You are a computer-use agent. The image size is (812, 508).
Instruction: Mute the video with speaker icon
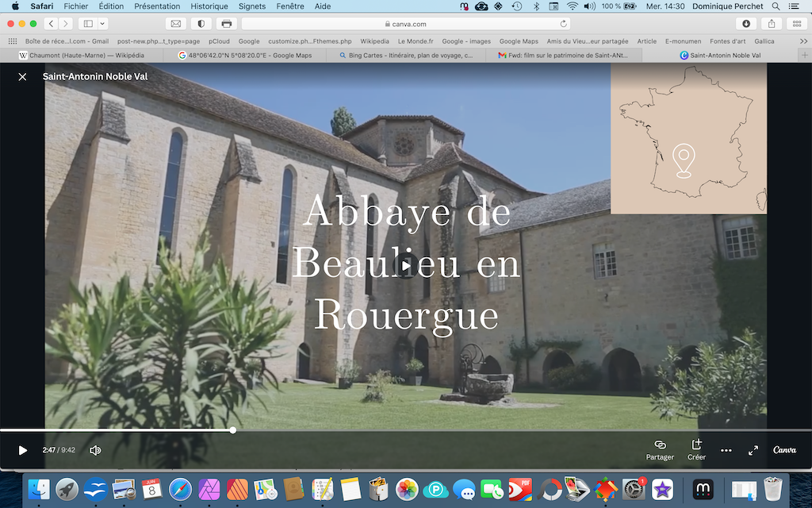pos(95,451)
